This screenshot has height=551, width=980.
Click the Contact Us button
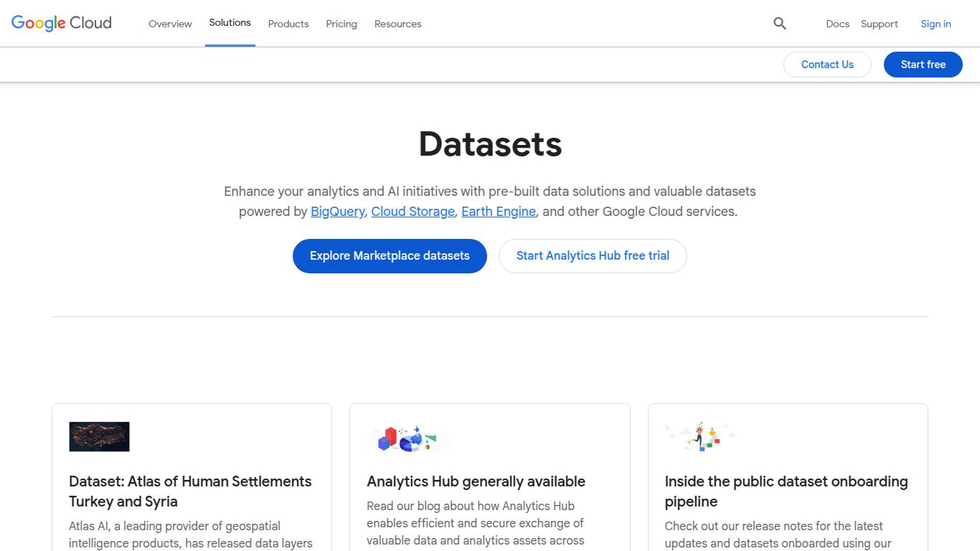pos(827,64)
